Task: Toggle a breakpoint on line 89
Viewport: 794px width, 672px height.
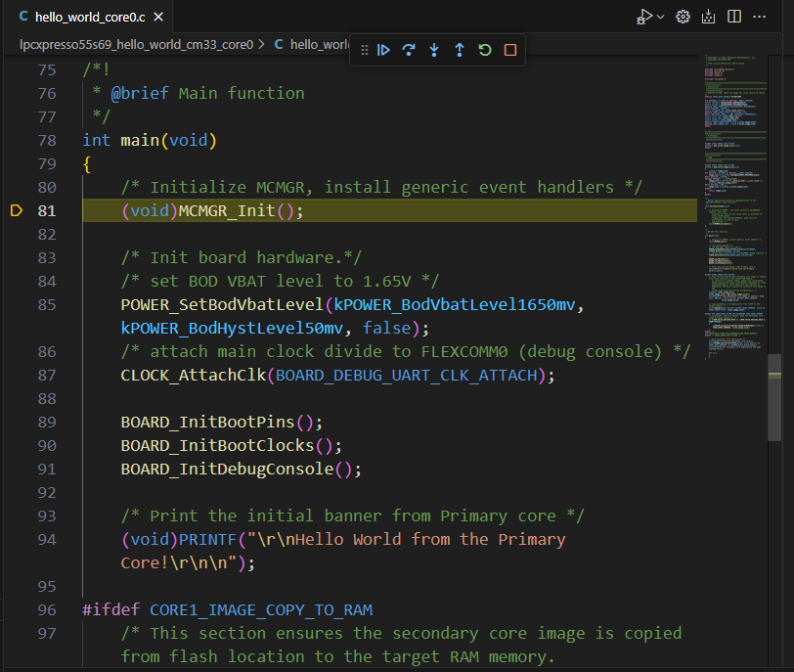Action: point(18,422)
